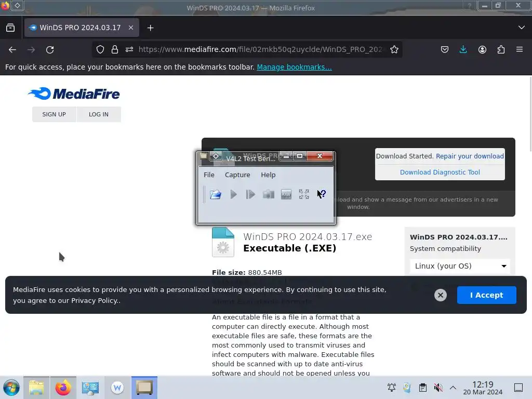Open the system settings taskbar icon

coord(90,388)
